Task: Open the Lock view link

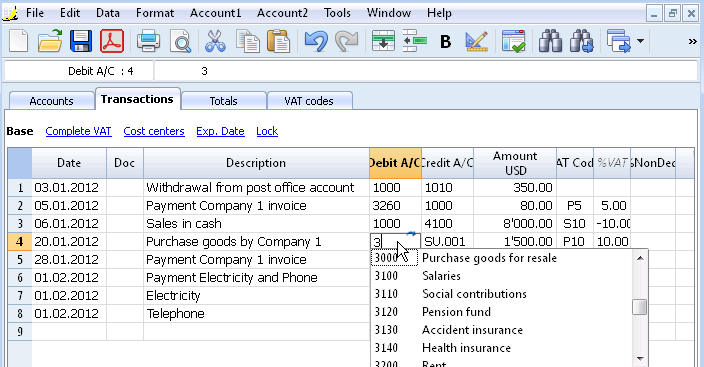Action: click(267, 131)
